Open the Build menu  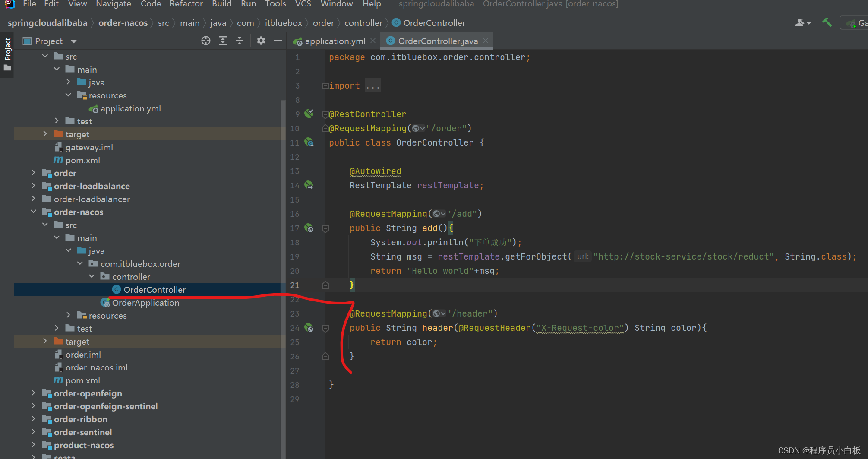click(221, 4)
